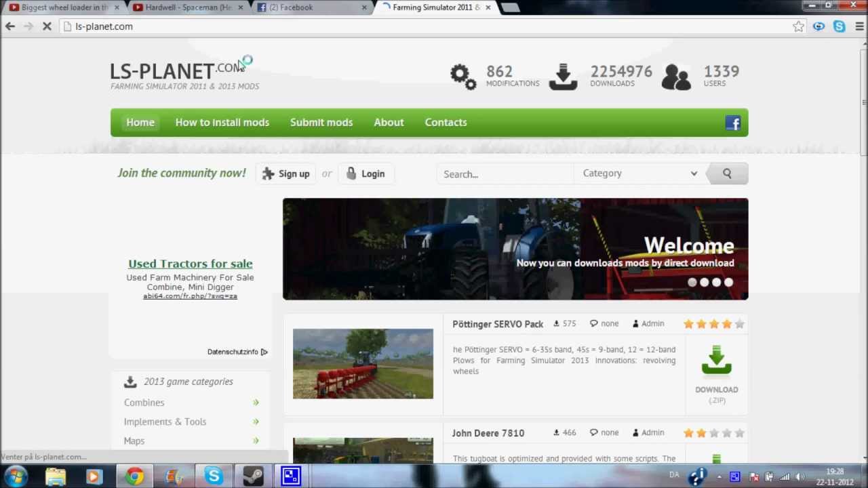The height and width of the screenshot is (488, 868).
Task: Open the About page
Action: pyautogui.click(x=389, y=123)
